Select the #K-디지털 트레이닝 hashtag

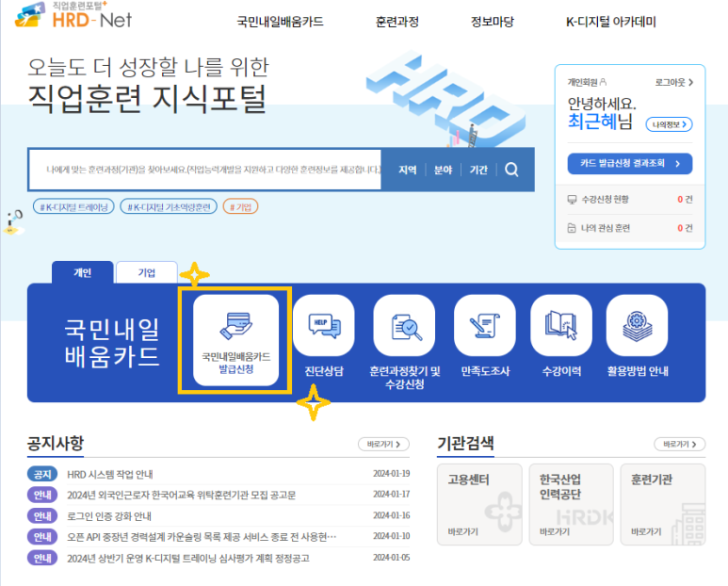tap(73, 206)
